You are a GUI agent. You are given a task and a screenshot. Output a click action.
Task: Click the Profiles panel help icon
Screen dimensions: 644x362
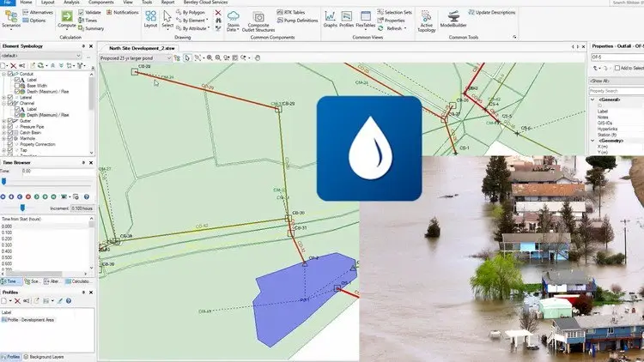coord(69,301)
